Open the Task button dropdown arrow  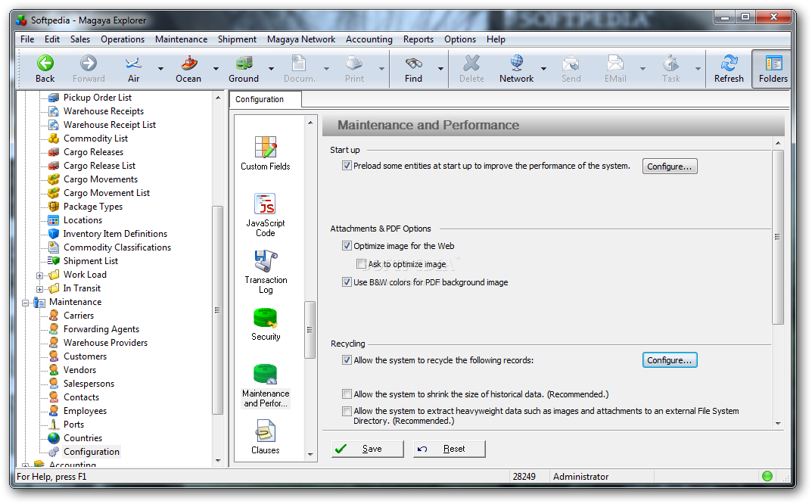tap(698, 68)
